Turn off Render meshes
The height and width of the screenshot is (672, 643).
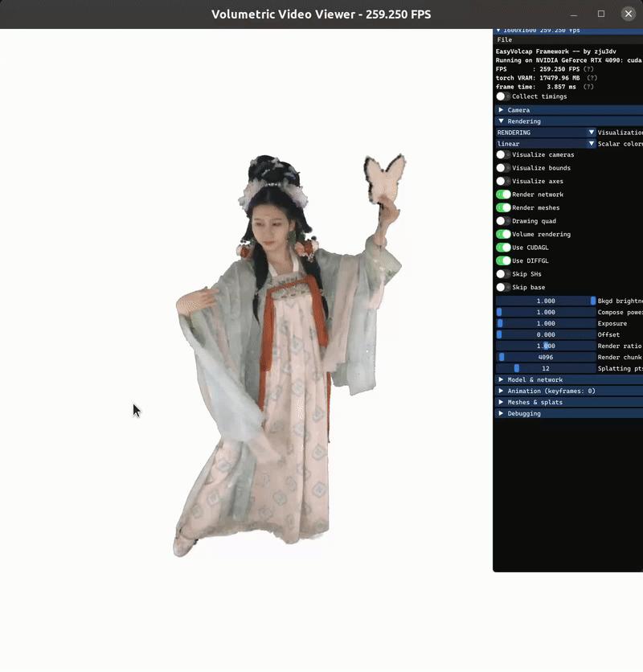pyautogui.click(x=503, y=208)
